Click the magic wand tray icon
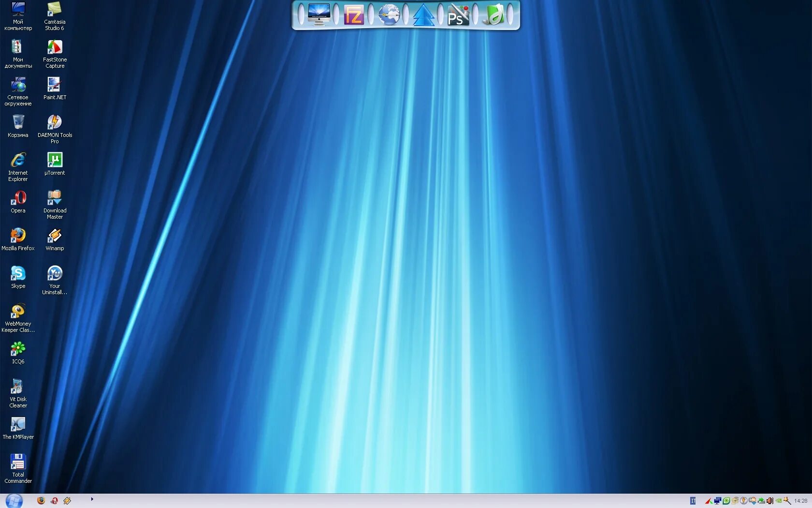This screenshot has width=812, height=508. coord(787,501)
